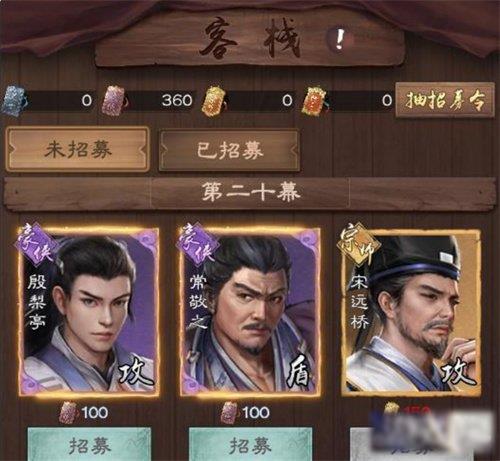This screenshot has height=461, width=500.
Task: Select the 殷梨亭 character portrait
Action: (x=89, y=311)
